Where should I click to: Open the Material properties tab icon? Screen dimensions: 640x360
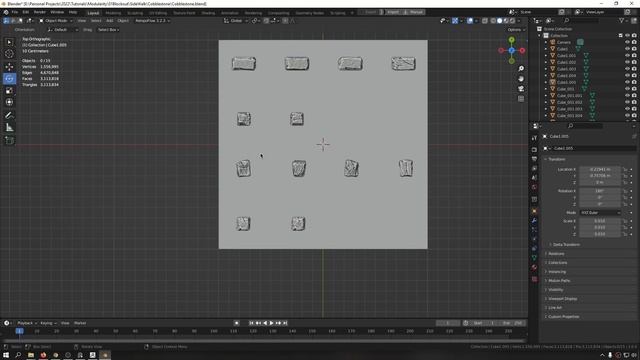click(534, 267)
